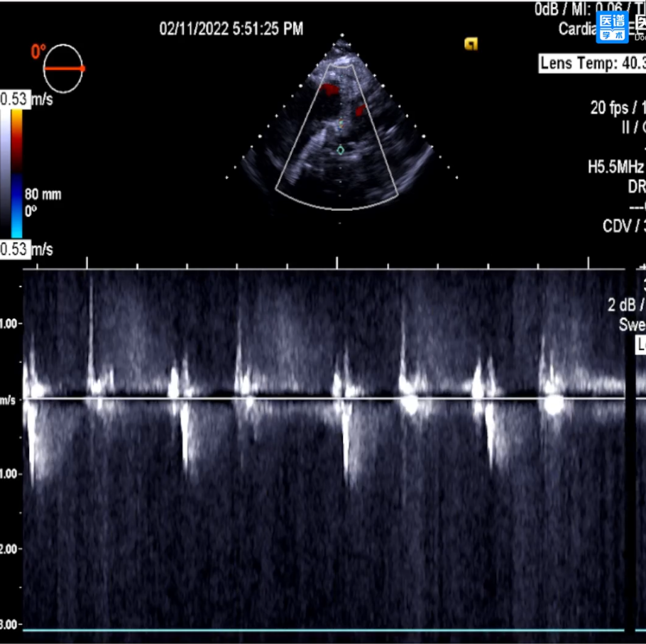Image resolution: width=646 pixels, height=644 pixels.
Task: Click the 0° probe angle rotation indicator
Action: click(64, 68)
